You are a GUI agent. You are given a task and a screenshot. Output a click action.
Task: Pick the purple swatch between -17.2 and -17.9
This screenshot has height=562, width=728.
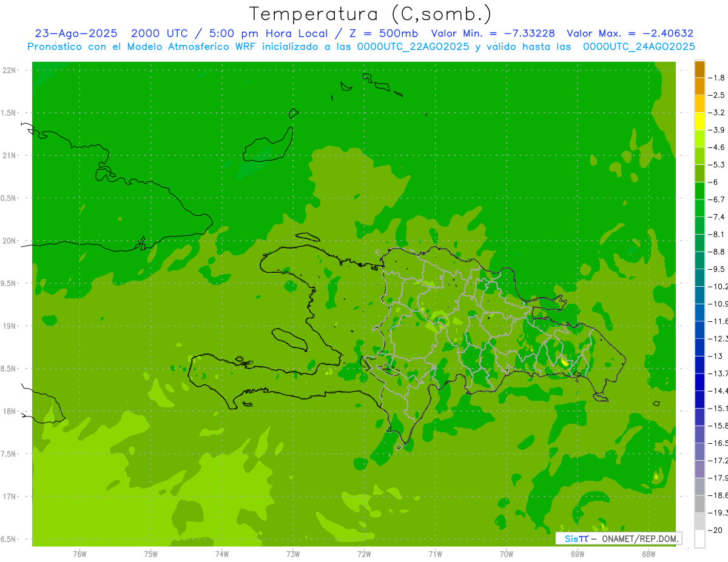pyautogui.click(x=699, y=469)
